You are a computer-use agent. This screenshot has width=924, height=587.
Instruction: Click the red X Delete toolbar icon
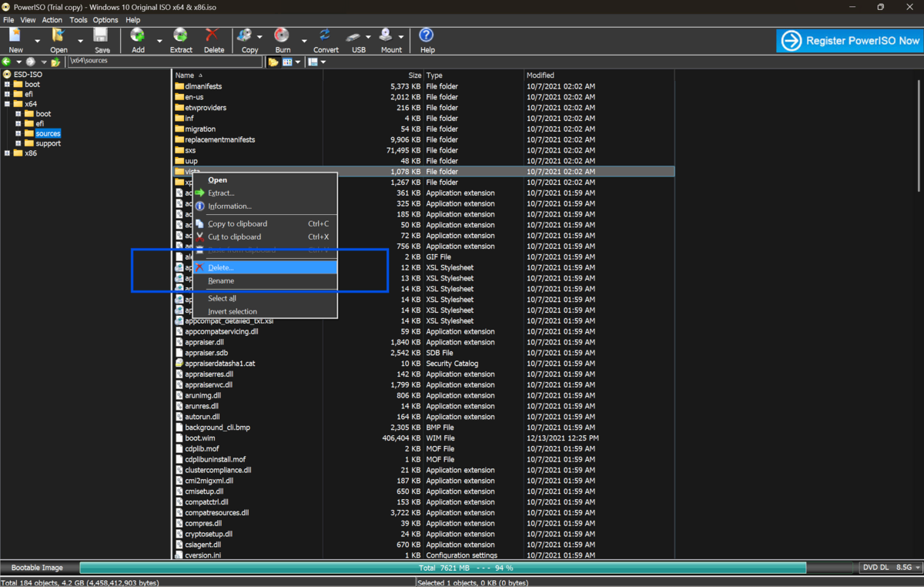(213, 36)
